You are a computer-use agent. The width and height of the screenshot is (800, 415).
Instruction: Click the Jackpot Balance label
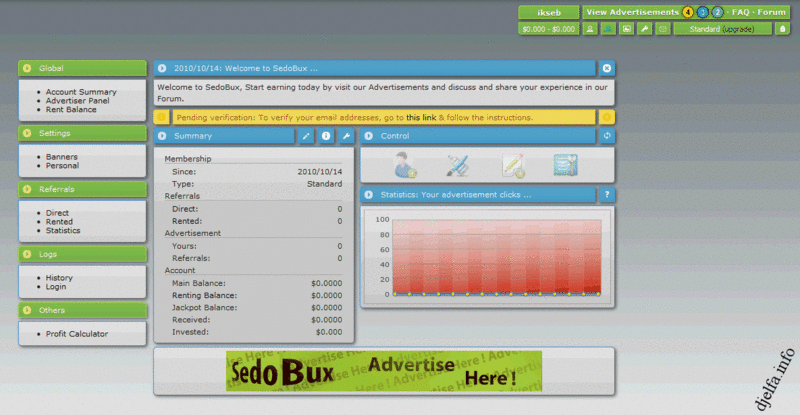[x=204, y=308]
